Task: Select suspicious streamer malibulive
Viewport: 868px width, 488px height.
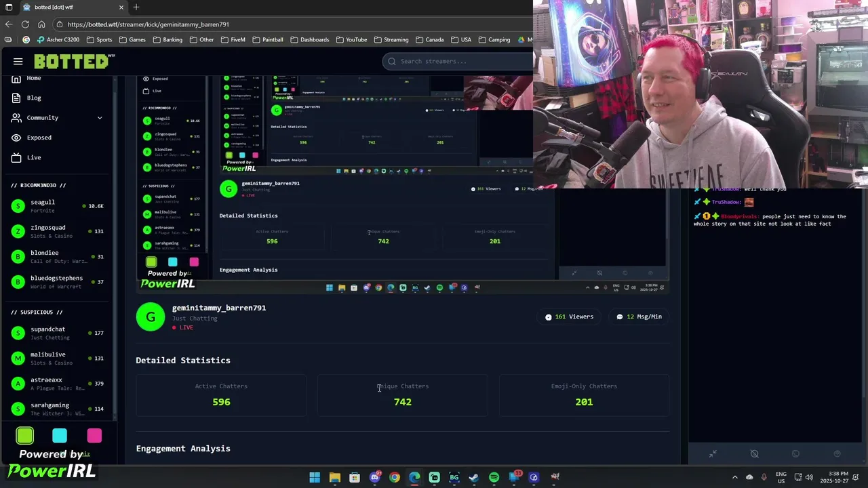Action: click(58, 358)
